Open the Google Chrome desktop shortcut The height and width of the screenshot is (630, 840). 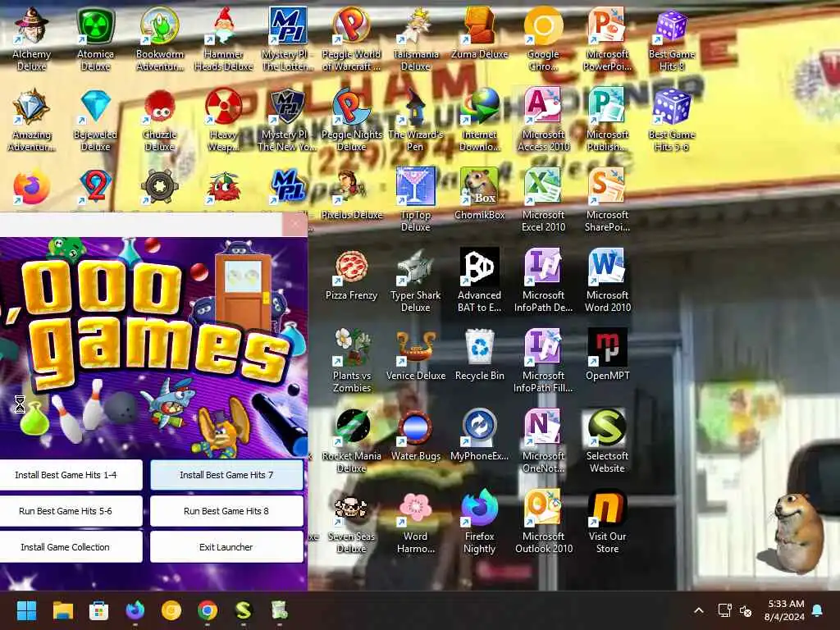543,39
